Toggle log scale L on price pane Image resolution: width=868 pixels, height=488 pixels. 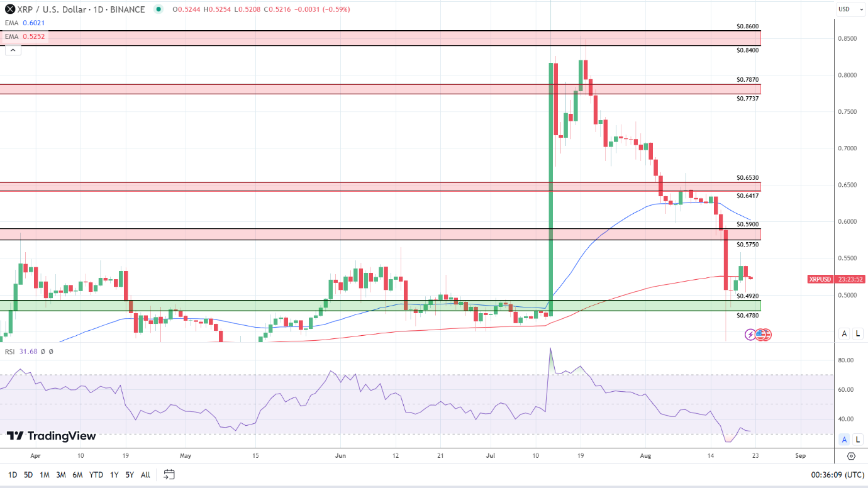click(858, 334)
